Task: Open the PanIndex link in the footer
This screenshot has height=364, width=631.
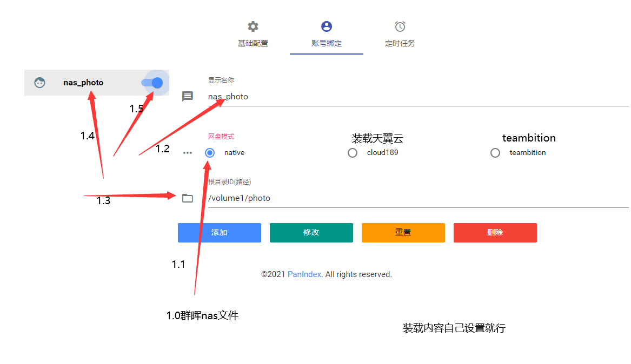Action: coord(304,274)
